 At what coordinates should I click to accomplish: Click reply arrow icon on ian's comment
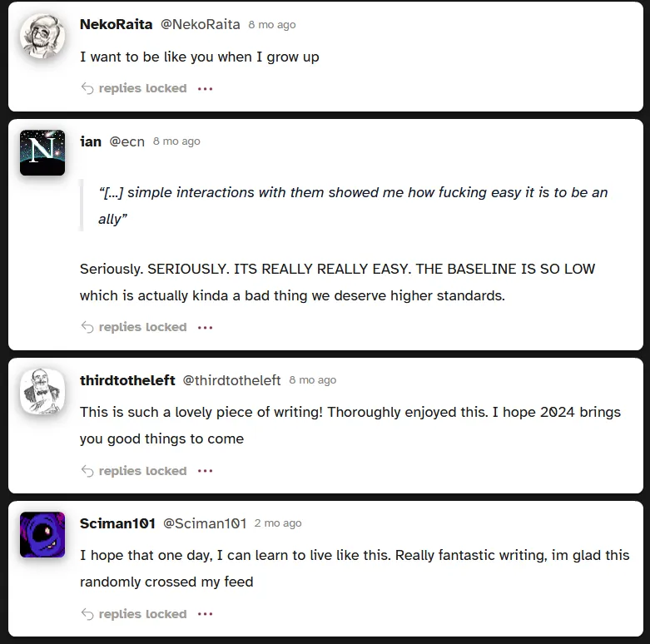coord(87,327)
